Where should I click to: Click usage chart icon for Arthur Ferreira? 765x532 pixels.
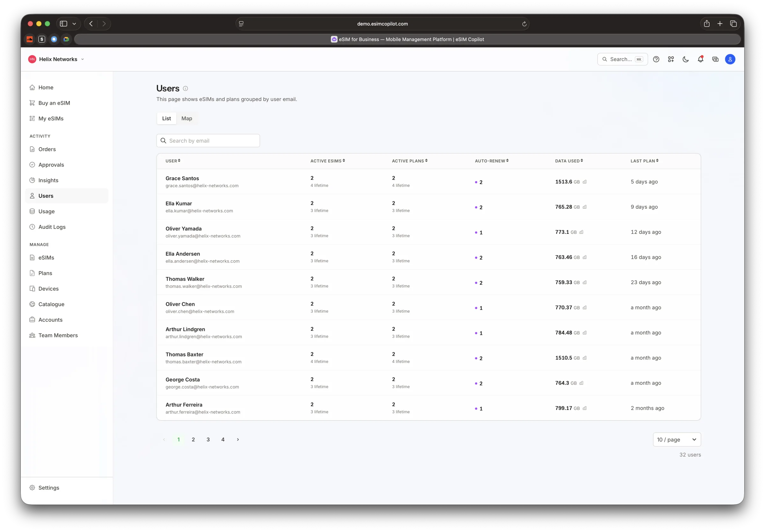pyautogui.click(x=585, y=408)
